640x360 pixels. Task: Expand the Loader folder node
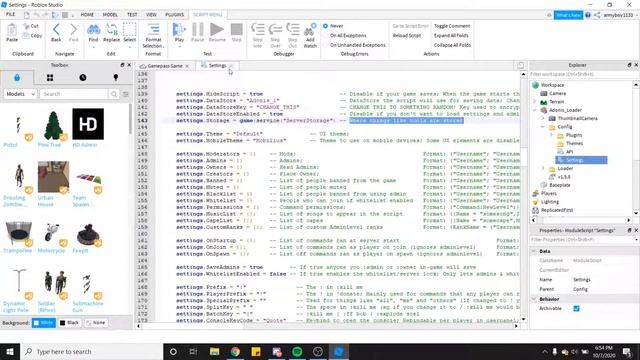(543, 169)
